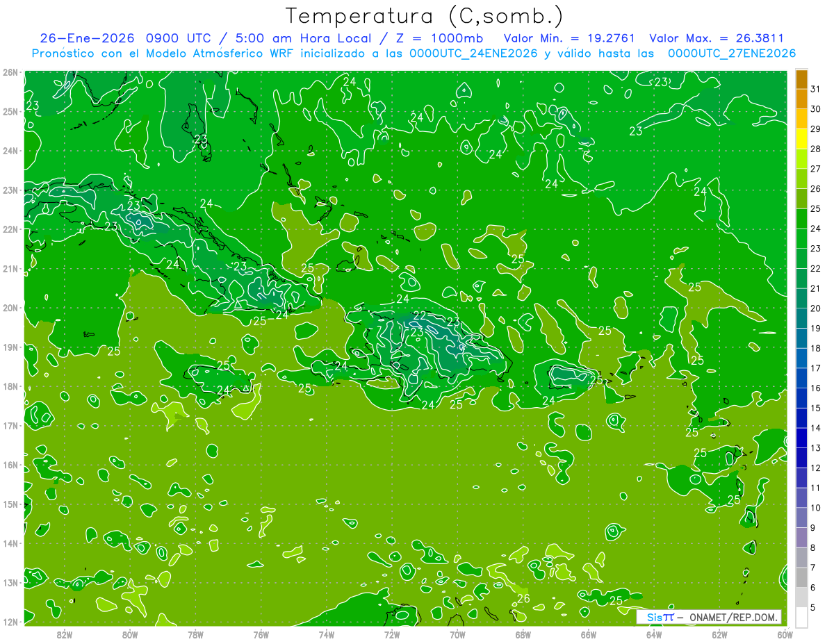Click the latitude axis label '26N'
Image resolution: width=834 pixels, height=644 pixels.
point(10,72)
